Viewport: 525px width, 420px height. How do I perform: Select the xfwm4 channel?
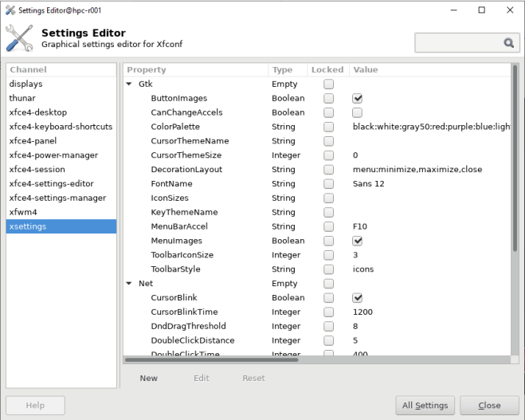(x=23, y=213)
